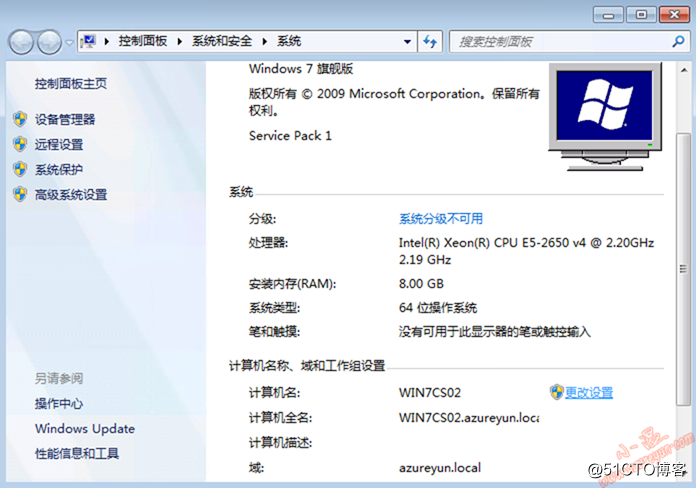Expand arrow after 控制面板 breadcrumb
The image size is (696, 488).
[180, 42]
